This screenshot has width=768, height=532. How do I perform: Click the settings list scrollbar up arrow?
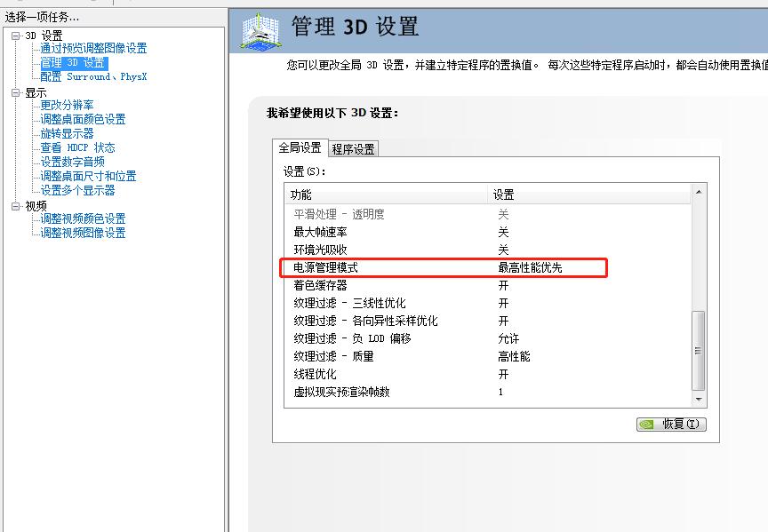click(697, 194)
